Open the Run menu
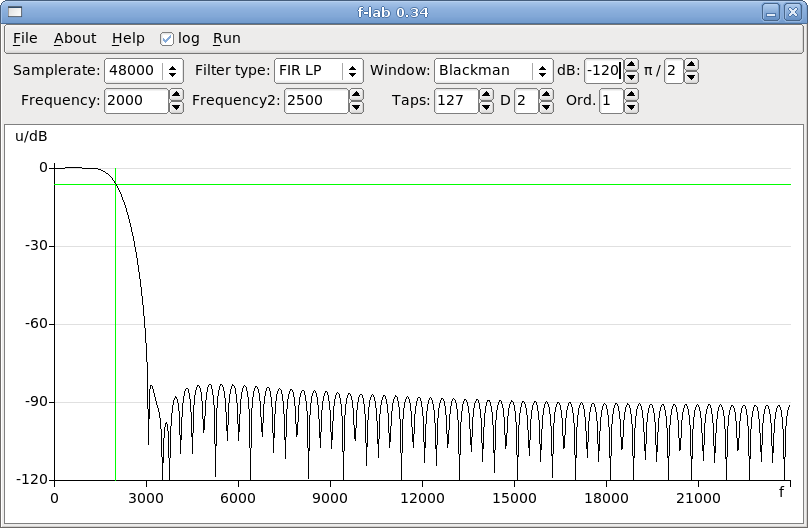Viewport: 808px width, 528px height. click(227, 38)
